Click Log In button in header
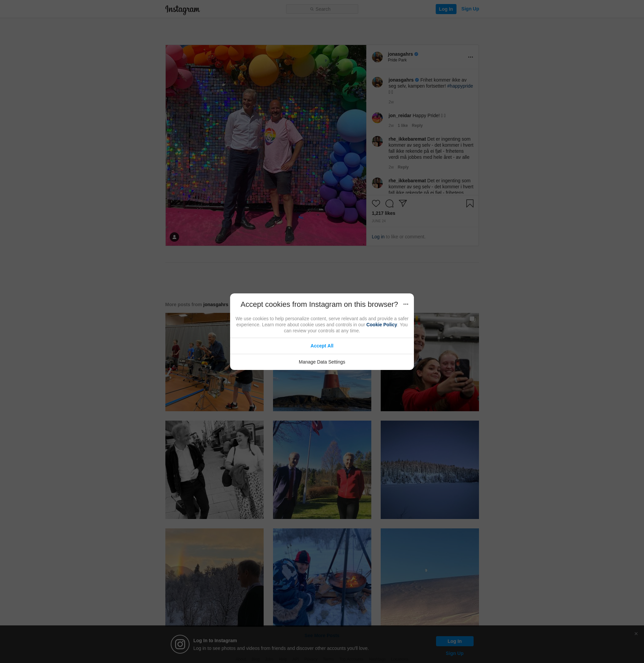Image resolution: width=644 pixels, height=663 pixels. pos(445,9)
